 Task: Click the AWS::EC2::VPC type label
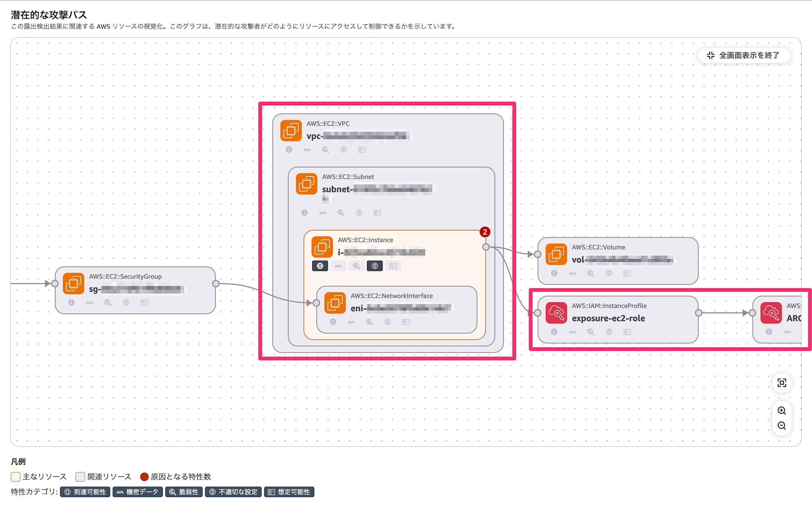click(328, 124)
